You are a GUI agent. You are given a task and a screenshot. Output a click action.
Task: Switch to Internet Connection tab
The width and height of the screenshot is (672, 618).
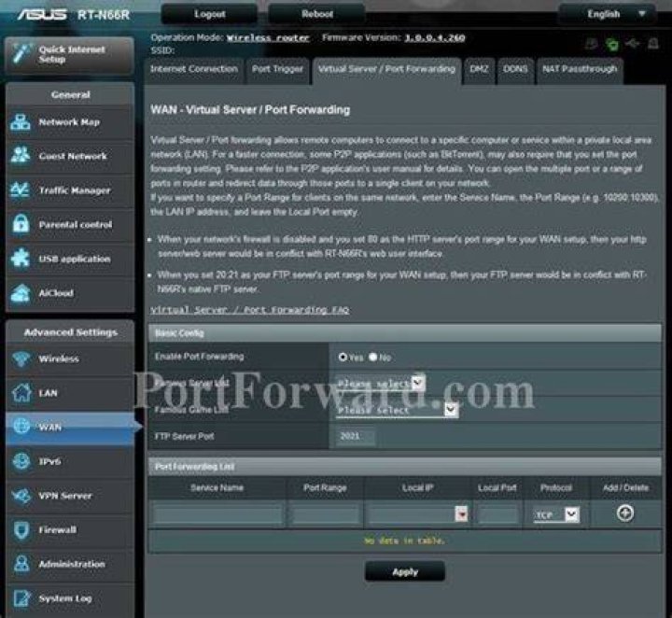194,69
